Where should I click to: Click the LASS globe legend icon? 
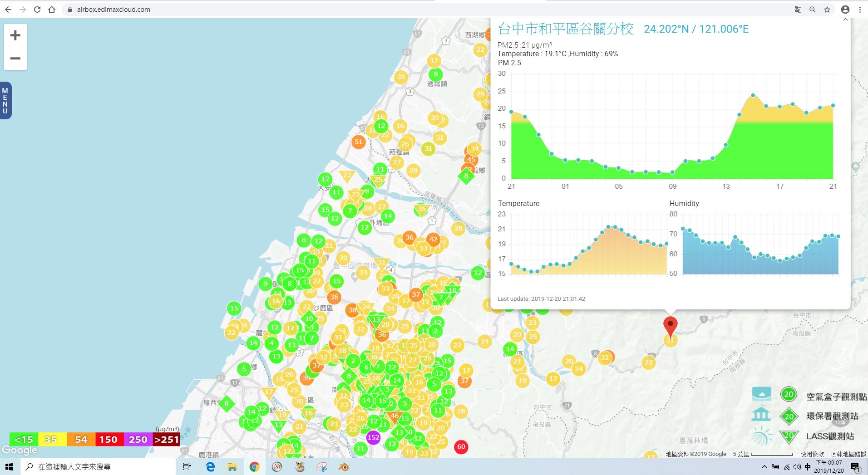coord(762,436)
